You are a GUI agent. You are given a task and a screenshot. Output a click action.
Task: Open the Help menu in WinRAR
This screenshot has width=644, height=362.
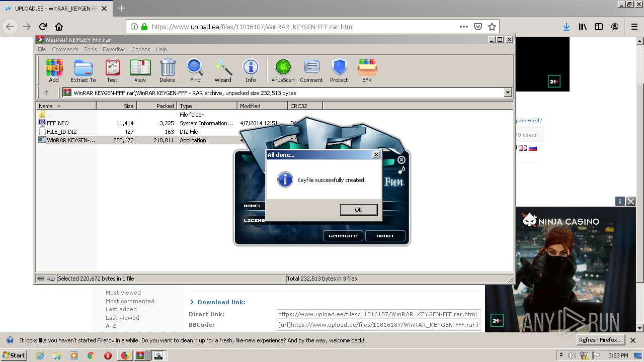[161, 49]
